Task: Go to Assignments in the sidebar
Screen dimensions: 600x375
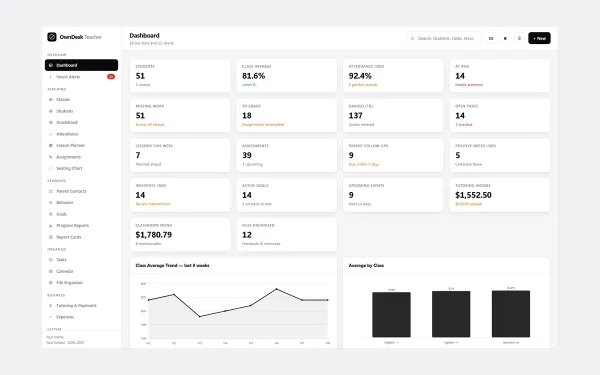Action: tap(81, 157)
